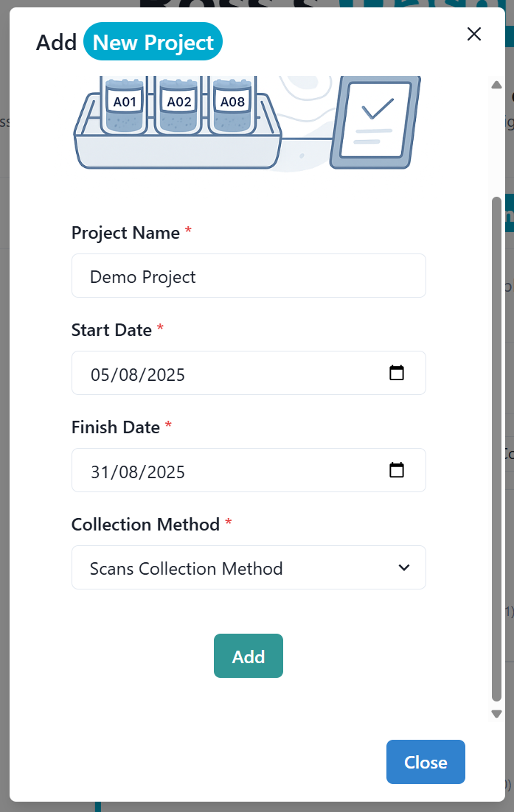The height and width of the screenshot is (812, 514).
Task: Click the Project Name label
Action: [x=125, y=233]
